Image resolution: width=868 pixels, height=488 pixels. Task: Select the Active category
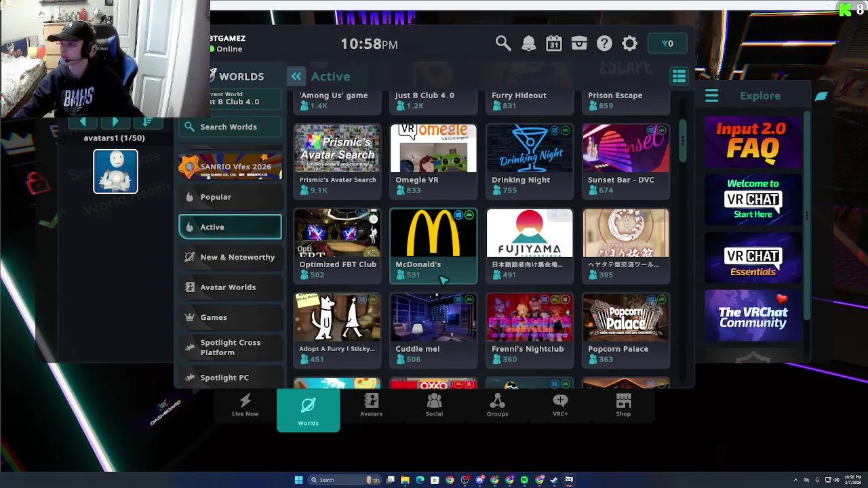[x=230, y=227]
